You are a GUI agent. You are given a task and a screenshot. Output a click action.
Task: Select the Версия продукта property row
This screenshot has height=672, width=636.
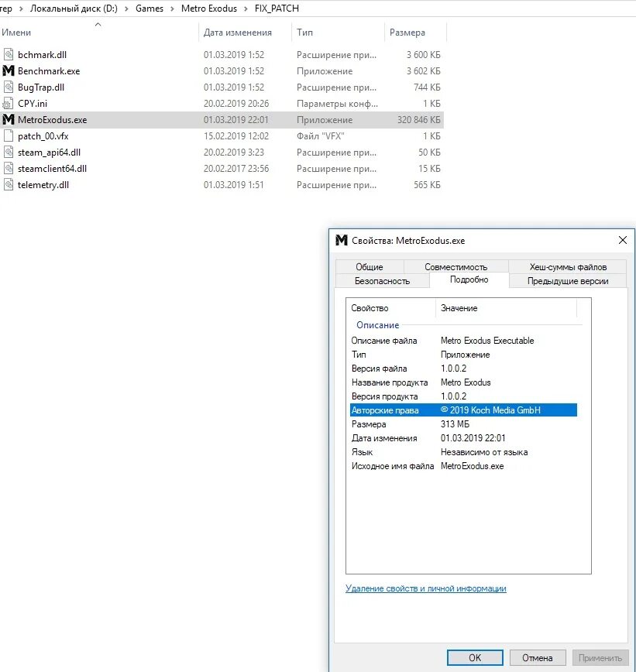[463, 396]
